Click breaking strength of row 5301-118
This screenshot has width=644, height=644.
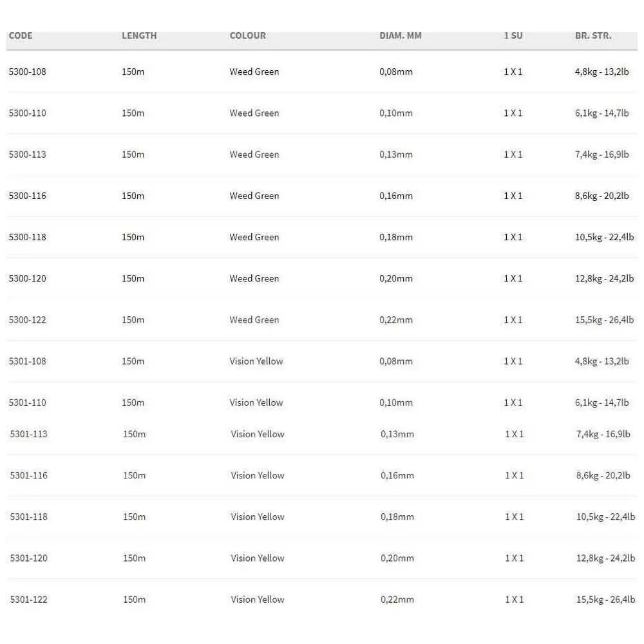[x=605, y=517]
